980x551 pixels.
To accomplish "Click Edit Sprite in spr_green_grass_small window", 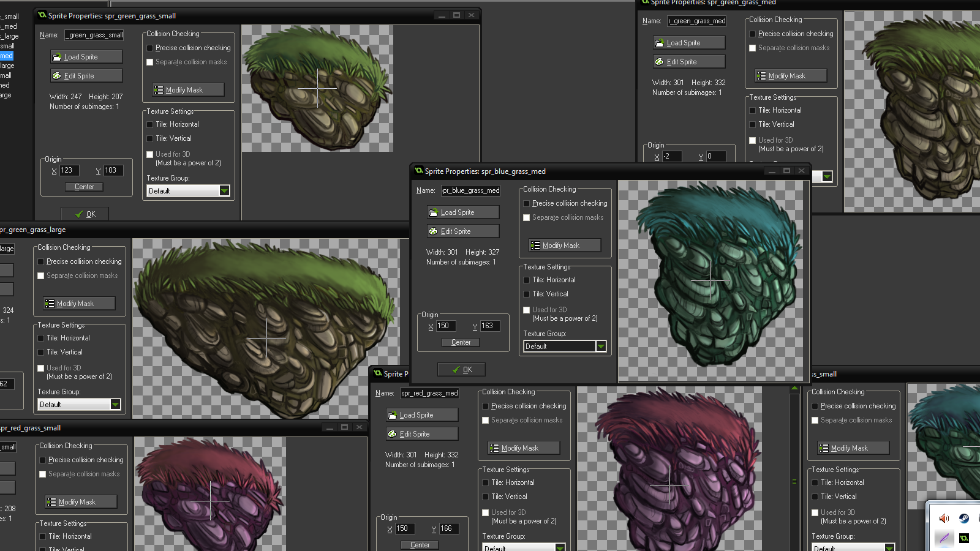I will 86,75.
